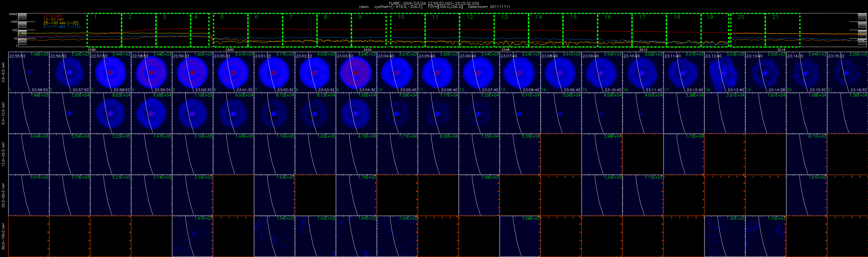This screenshot has width=868, height=257.
Task: Click the 25.0-50.0 keV row label
Action: [3, 195]
